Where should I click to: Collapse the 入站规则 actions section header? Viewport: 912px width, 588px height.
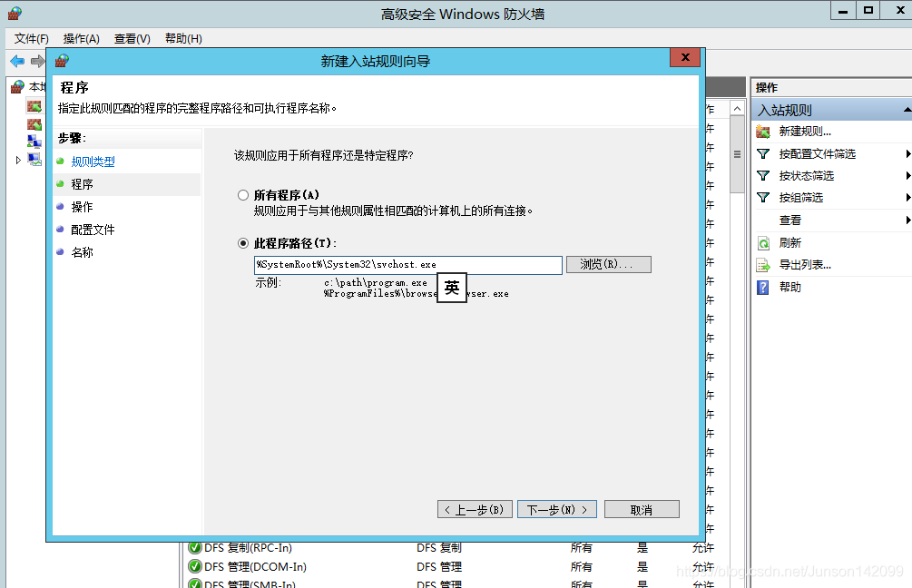point(907,110)
